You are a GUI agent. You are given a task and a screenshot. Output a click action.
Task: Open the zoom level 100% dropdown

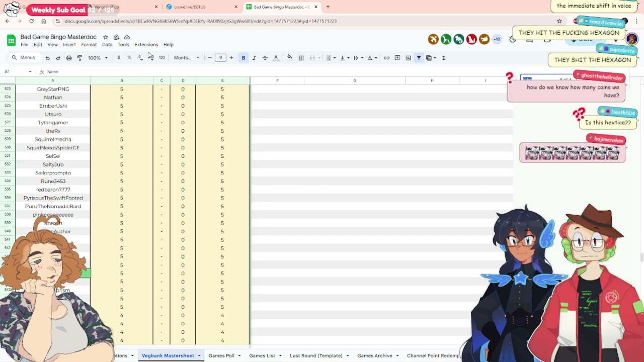coord(98,58)
